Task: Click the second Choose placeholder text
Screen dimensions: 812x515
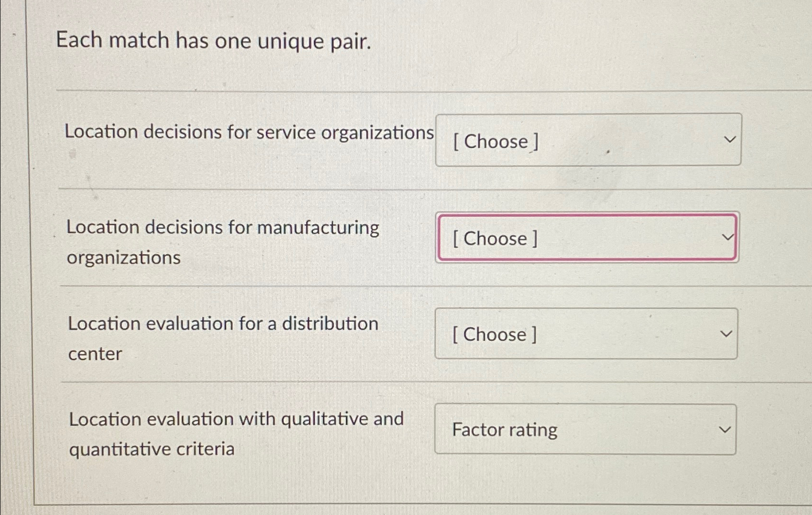Action: 496,239
